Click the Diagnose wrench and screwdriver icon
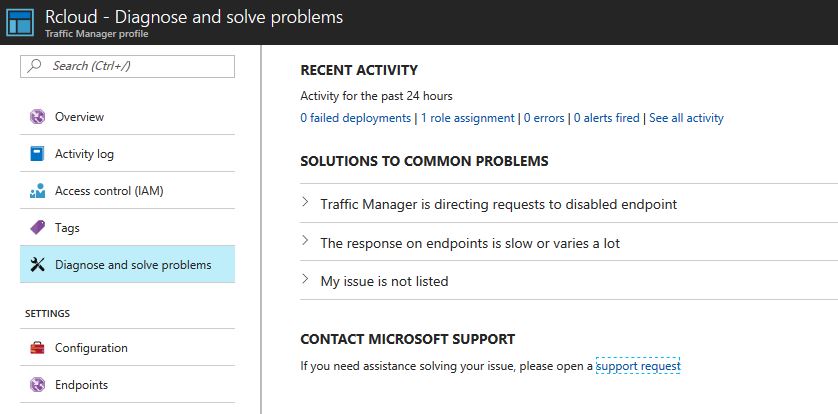Screen dimensions: 838x414 [x=37, y=264]
